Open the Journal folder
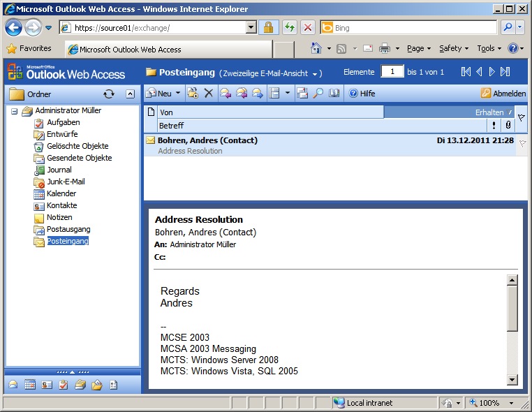532x412 pixels. coord(59,170)
